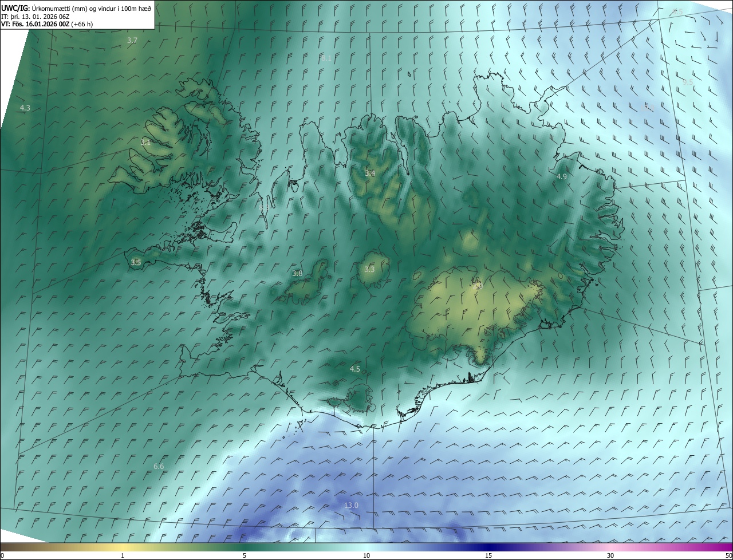Viewport: 733px width, 560px height.
Task: Click the 3.5 value label on the map
Action: tap(136, 262)
